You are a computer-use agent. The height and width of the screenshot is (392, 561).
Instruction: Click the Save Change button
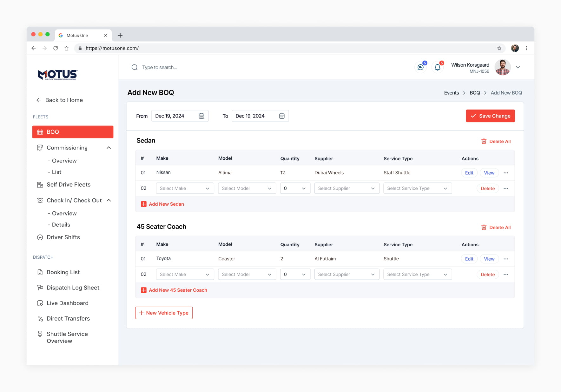490,116
